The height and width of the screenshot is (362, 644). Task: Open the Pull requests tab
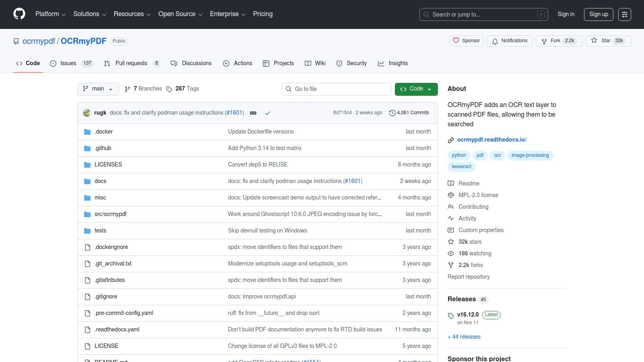(x=131, y=63)
